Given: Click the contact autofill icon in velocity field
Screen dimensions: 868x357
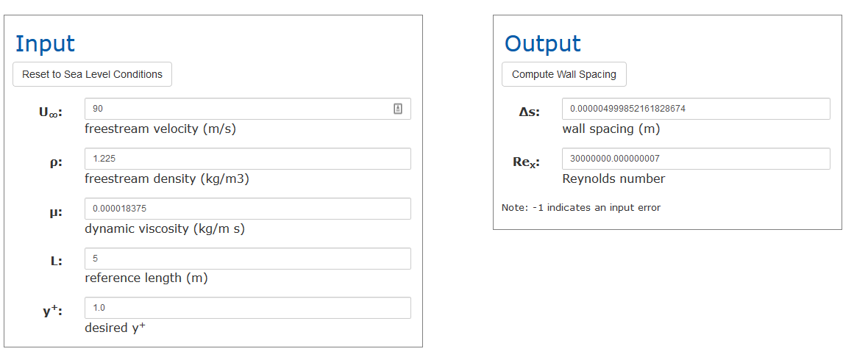Looking at the screenshot, I should tap(398, 109).
